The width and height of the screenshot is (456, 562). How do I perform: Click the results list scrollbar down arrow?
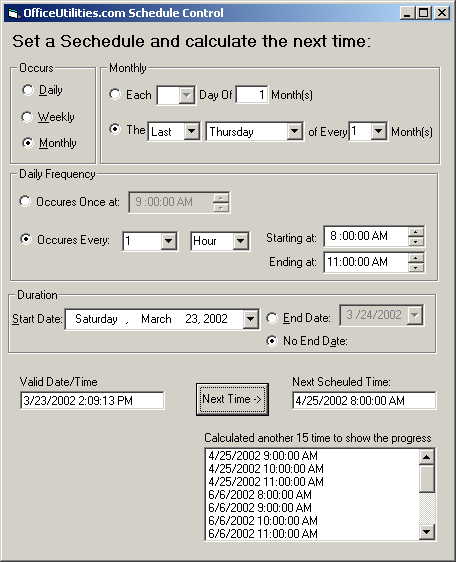pyautogui.click(x=426, y=531)
